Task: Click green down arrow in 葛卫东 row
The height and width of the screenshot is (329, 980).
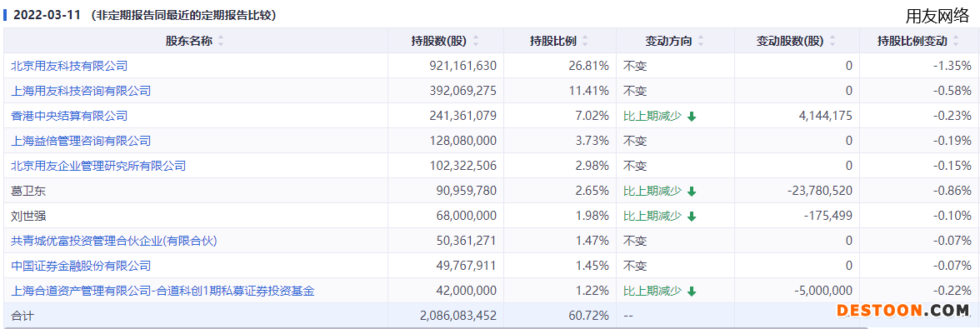Action: (692, 191)
